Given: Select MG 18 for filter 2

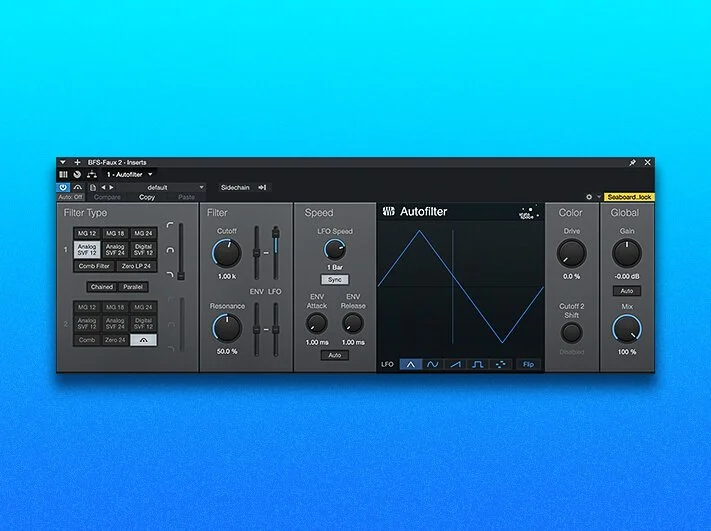Looking at the screenshot, I should point(115,307).
